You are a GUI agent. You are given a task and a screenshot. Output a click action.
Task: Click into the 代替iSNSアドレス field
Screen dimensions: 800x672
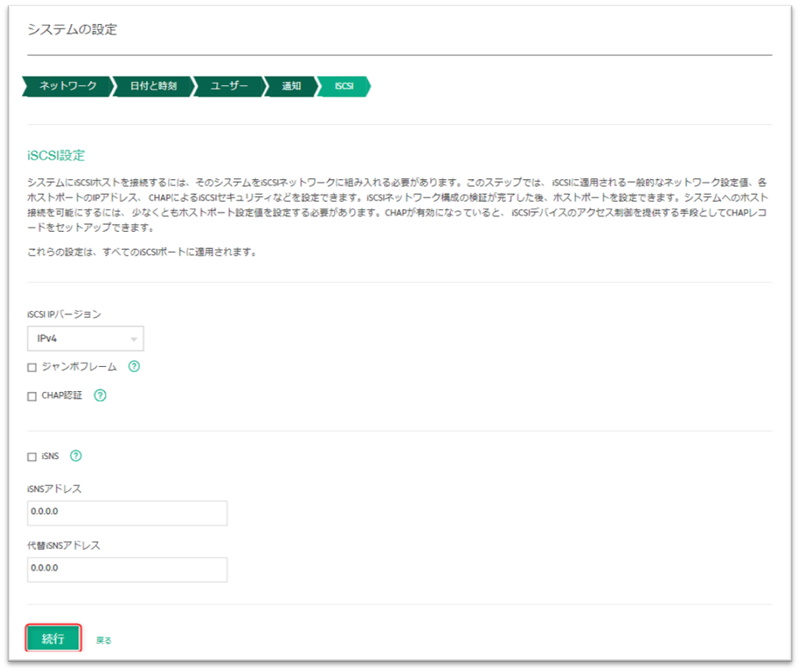point(127,569)
